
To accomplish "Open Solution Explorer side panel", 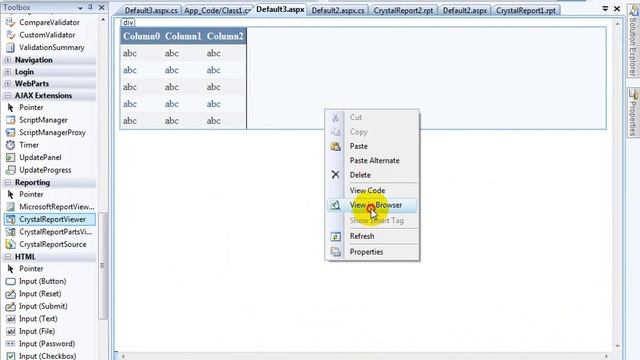I will click(x=633, y=41).
